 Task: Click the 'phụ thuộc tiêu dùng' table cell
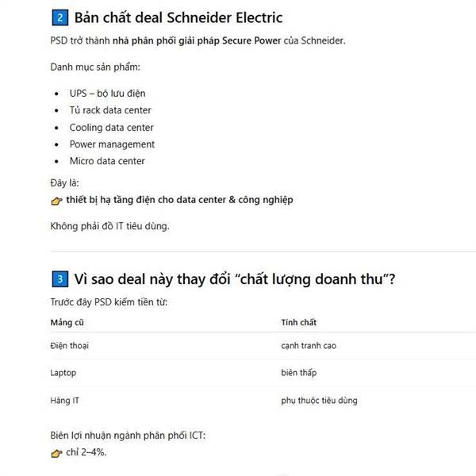coord(319,400)
